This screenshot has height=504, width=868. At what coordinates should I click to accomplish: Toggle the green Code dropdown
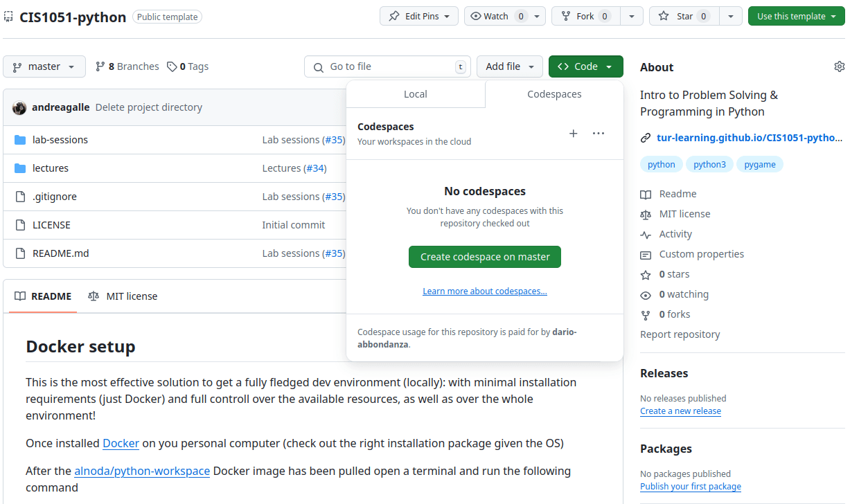pos(586,66)
